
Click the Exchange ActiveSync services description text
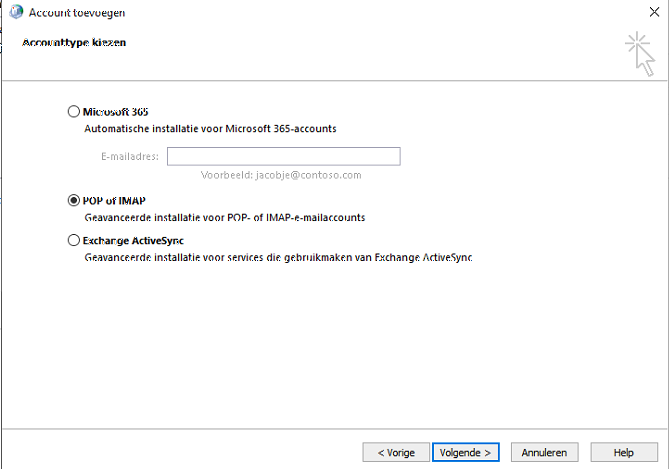click(x=278, y=258)
